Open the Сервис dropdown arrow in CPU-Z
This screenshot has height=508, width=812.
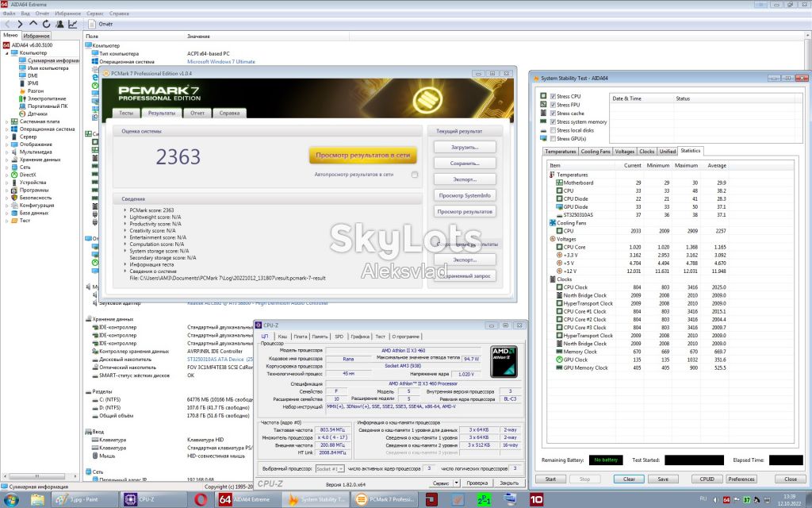457,483
